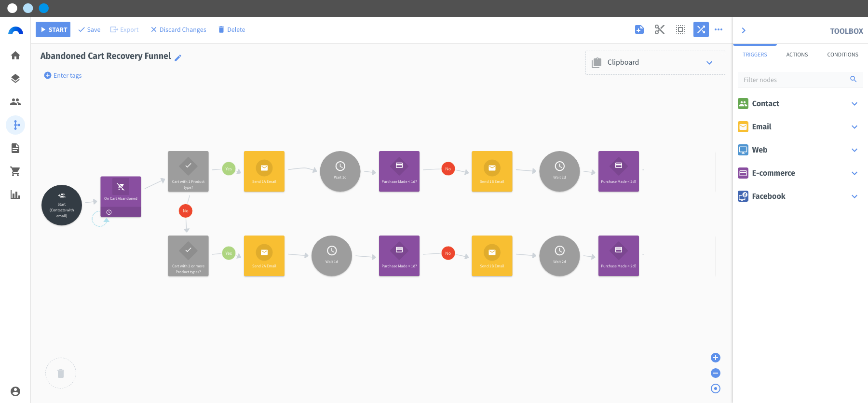Image resolution: width=868 pixels, height=403 pixels.
Task: Save the funnel
Action: click(89, 29)
